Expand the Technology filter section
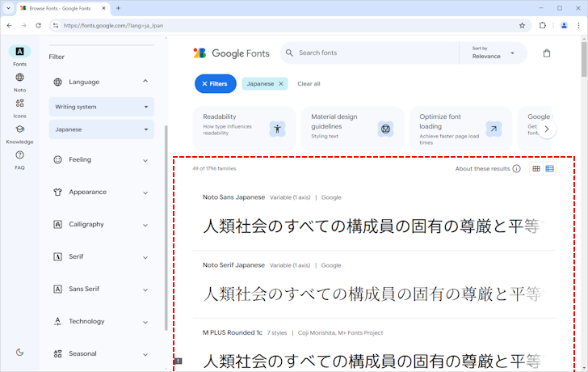Image resolution: width=588 pixels, height=372 pixels. coord(145,322)
